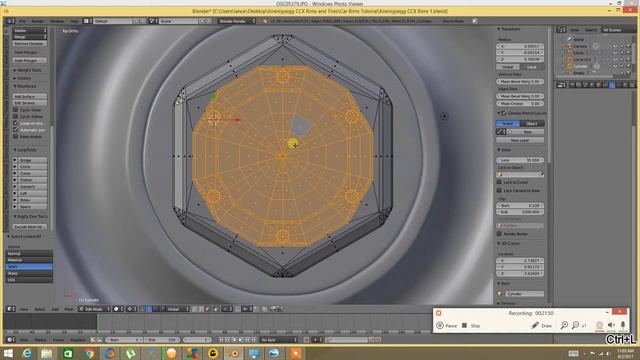Click the New Layer button
Viewport: 640px width, 360px height.
[520, 140]
